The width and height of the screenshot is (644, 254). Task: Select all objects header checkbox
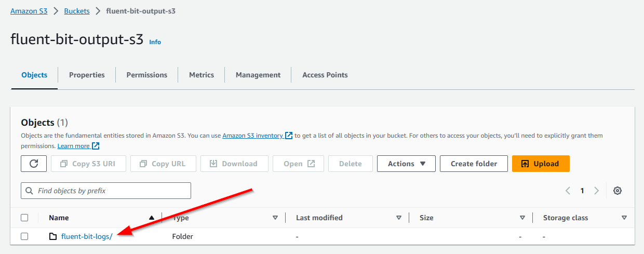coord(24,218)
